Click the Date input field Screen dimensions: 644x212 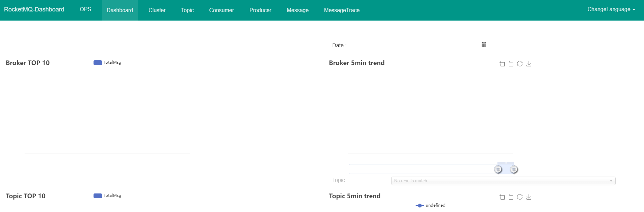click(432, 45)
